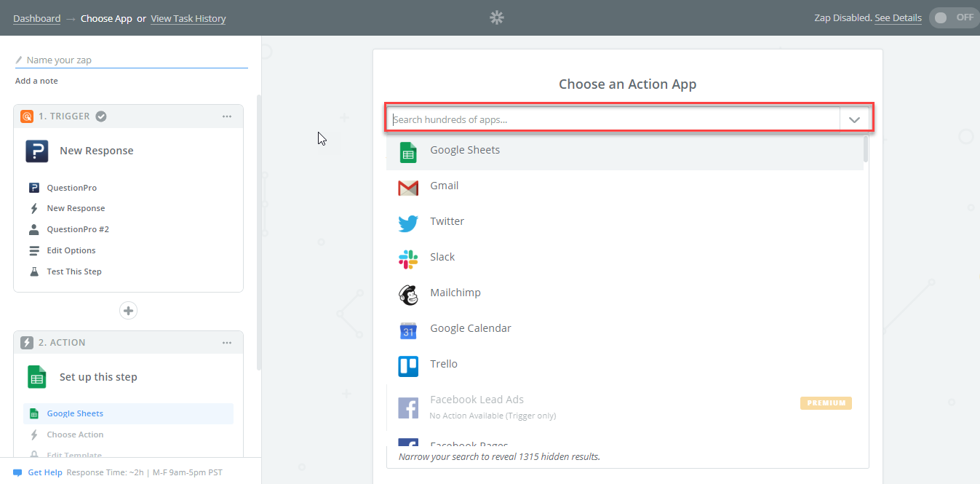Screen dimensions: 980x484
Task: Click the app list scrollbar
Action: point(866,148)
